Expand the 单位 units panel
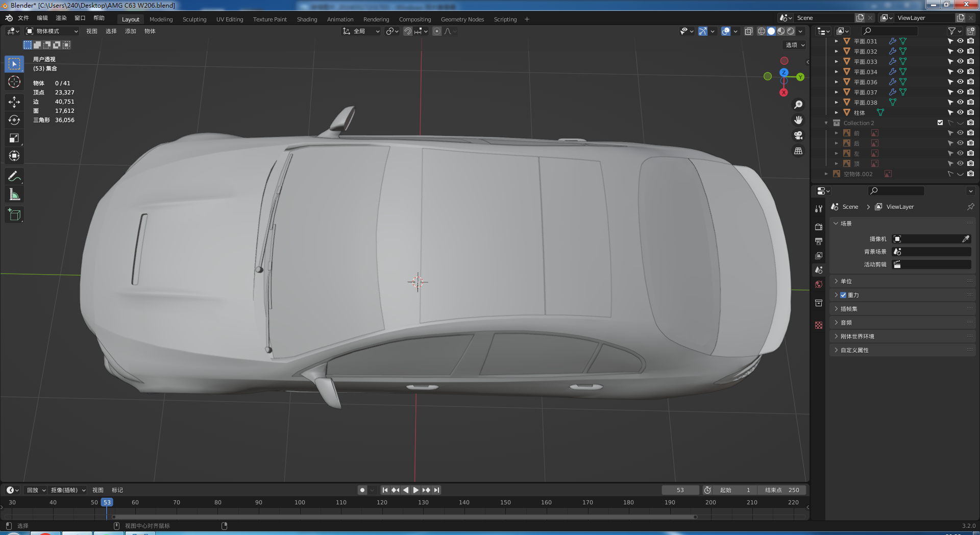The image size is (980, 535). (846, 281)
